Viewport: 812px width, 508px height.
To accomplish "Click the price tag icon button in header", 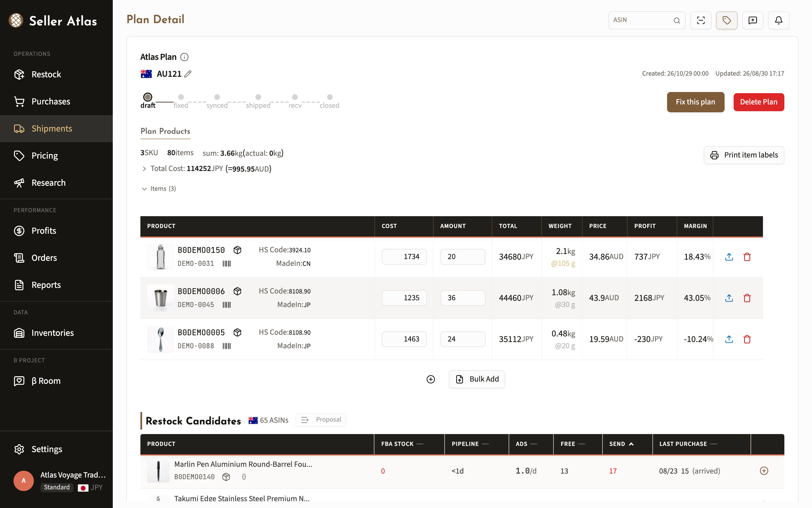I will click(727, 21).
